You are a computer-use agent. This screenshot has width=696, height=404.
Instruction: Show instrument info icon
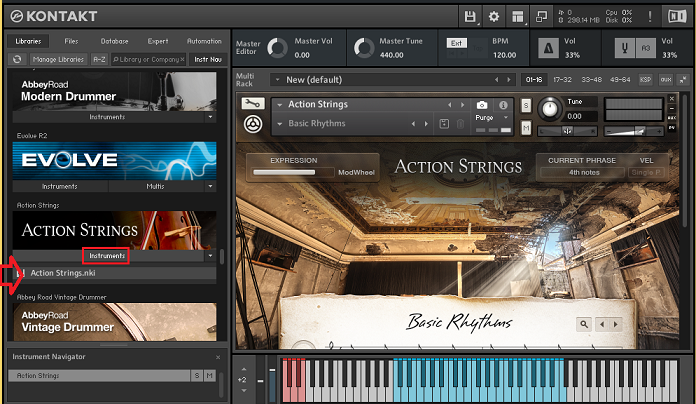(x=503, y=105)
